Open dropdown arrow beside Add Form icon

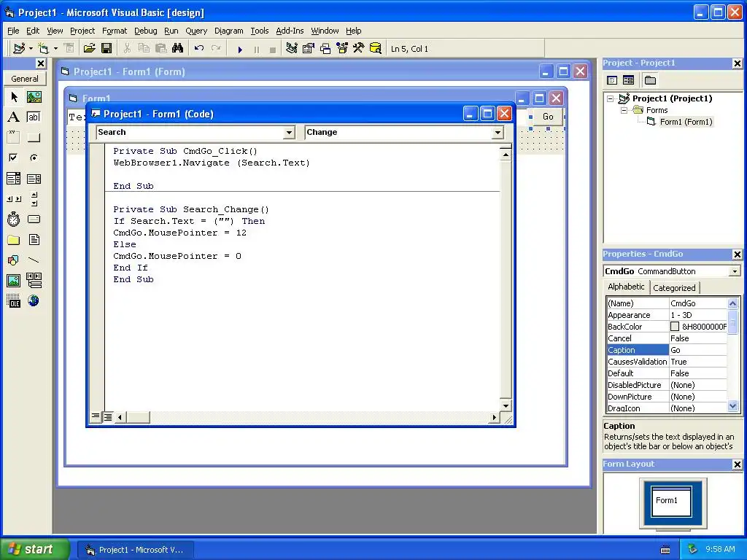55,49
